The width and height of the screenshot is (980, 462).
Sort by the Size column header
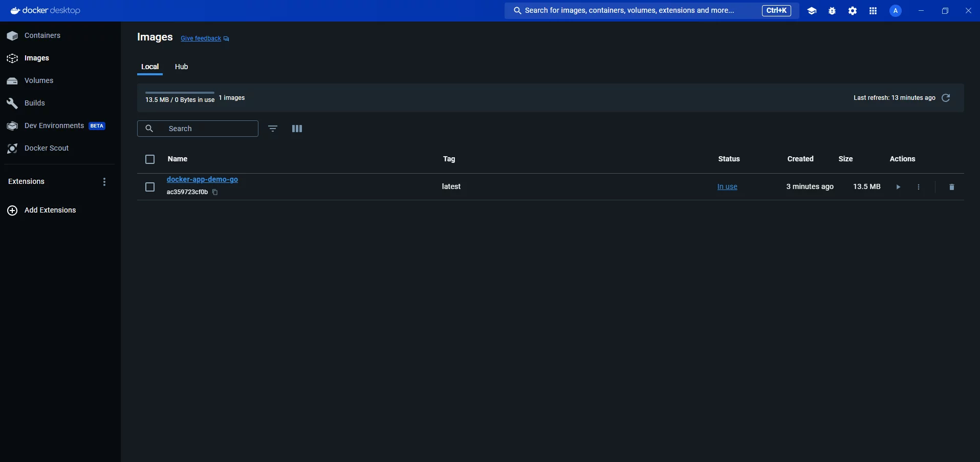(845, 159)
